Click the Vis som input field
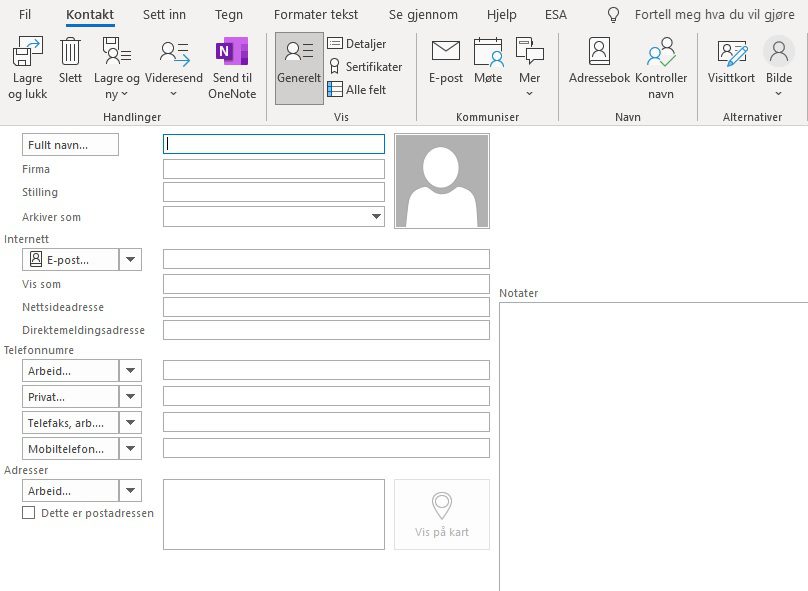 tap(326, 284)
